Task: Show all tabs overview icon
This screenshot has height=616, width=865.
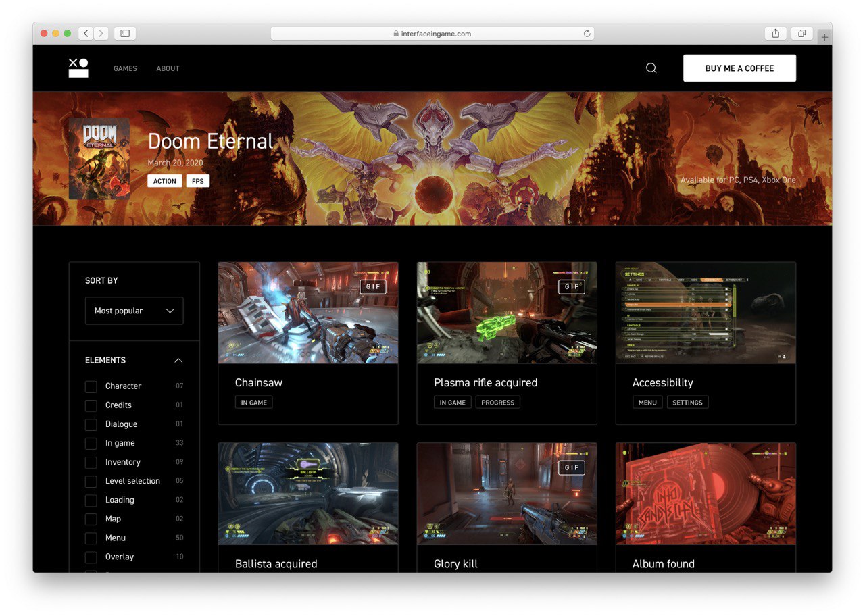Action: [802, 33]
